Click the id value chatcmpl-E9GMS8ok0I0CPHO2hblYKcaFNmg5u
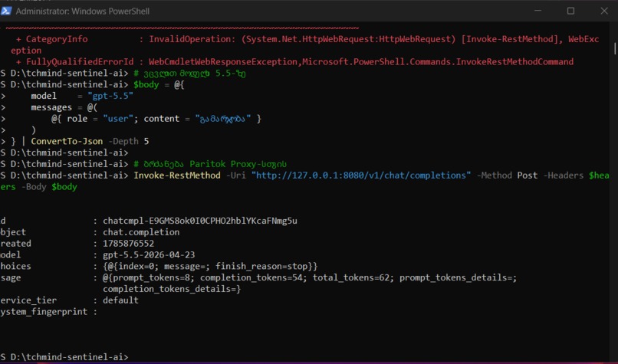 click(x=200, y=221)
